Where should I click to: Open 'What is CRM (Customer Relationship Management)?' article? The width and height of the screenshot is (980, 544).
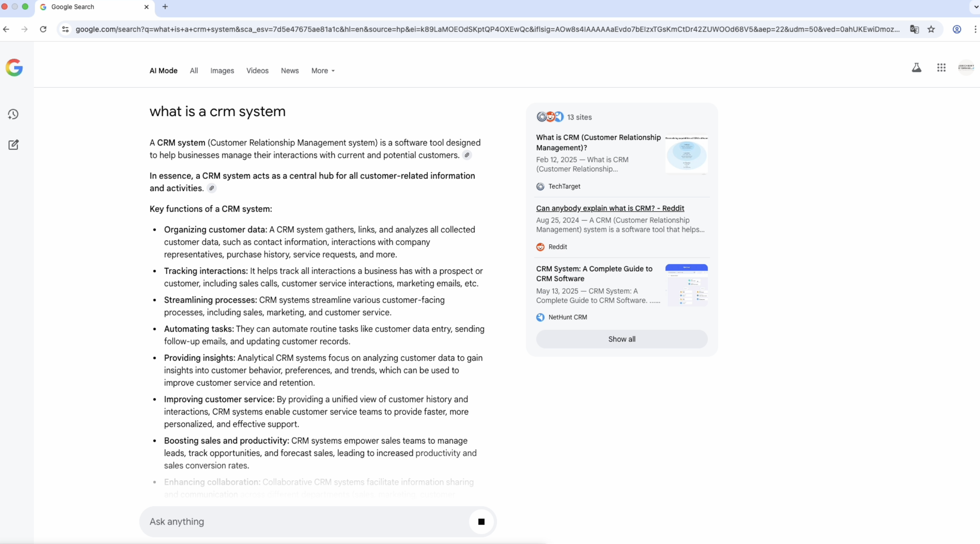pyautogui.click(x=599, y=143)
